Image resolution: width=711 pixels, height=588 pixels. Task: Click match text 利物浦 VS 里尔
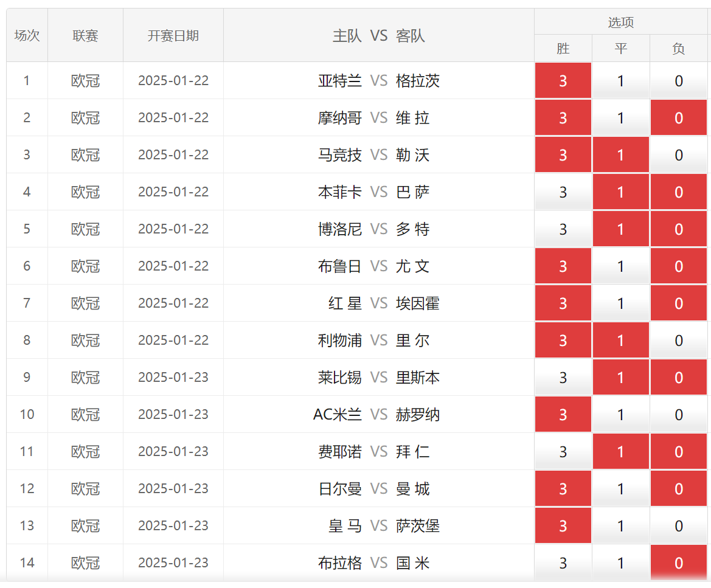pos(373,341)
